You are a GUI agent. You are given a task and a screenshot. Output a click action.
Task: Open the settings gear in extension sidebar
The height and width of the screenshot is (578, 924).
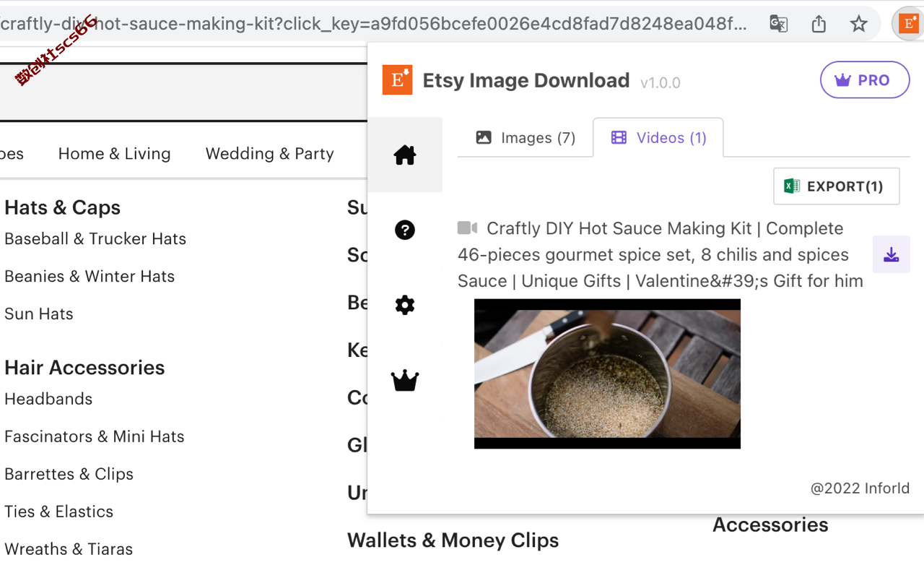coord(405,305)
